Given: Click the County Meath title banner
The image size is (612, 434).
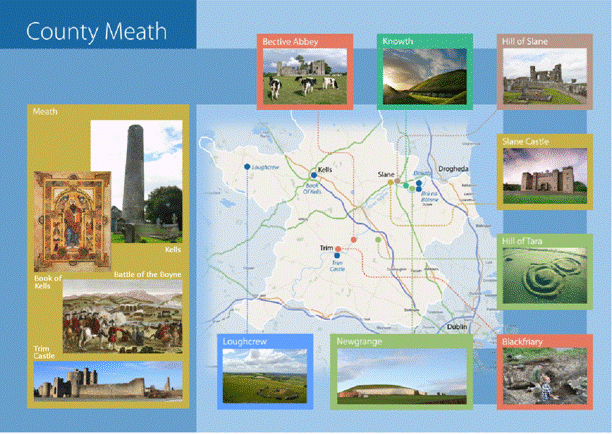Looking at the screenshot, I should click(97, 31).
